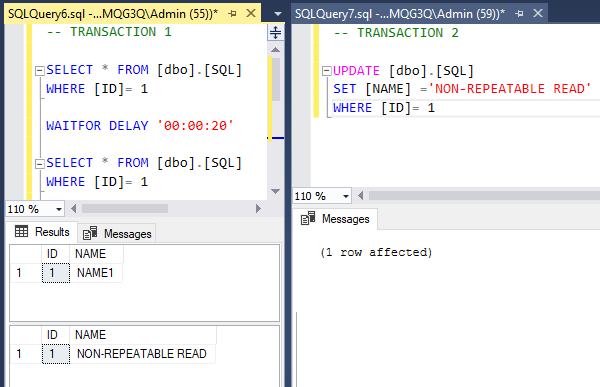
Task: Pin the SQLQuery7.sql tab
Action: [x=519, y=14]
